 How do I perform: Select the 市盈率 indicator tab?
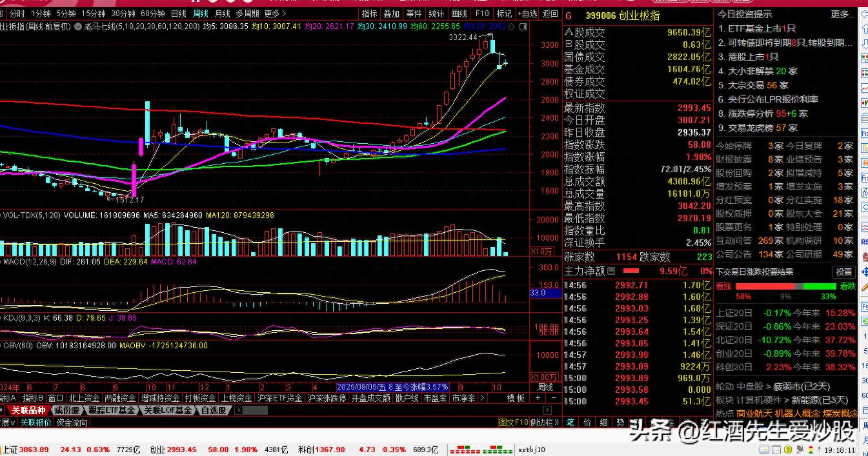pyautogui.click(x=435, y=399)
